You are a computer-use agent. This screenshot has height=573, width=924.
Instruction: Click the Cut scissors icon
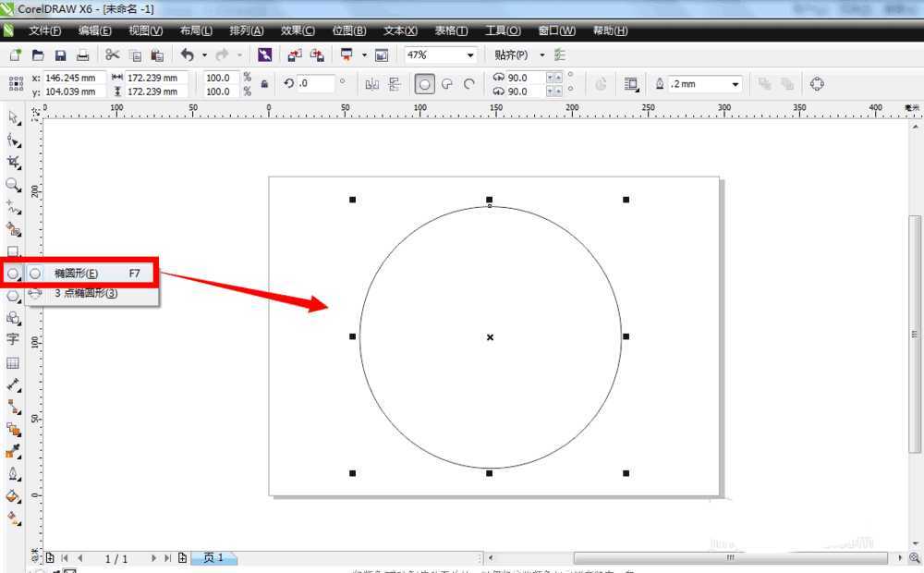112,55
